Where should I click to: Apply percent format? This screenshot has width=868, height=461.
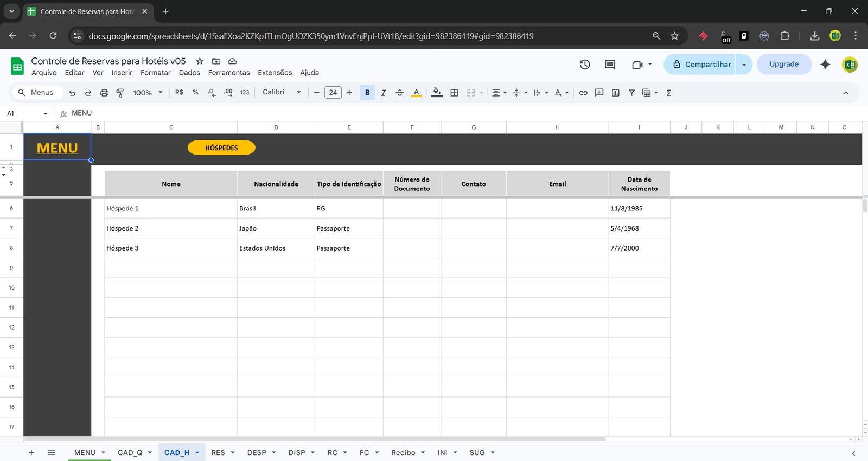(195, 93)
